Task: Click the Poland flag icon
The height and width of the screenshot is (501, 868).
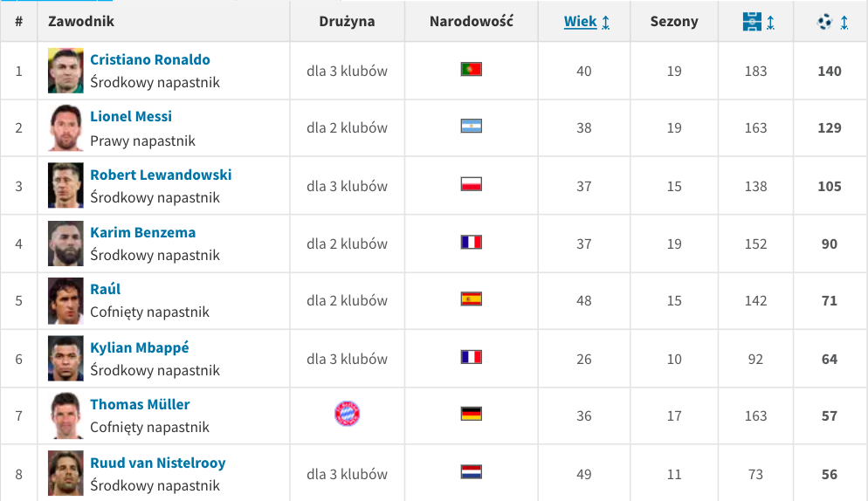Action: point(471,184)
